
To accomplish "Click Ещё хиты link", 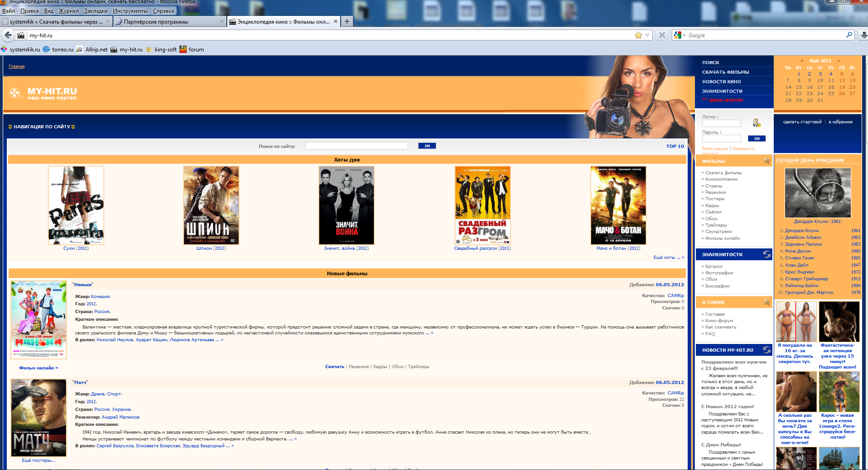I will click(x=669, y=258).
